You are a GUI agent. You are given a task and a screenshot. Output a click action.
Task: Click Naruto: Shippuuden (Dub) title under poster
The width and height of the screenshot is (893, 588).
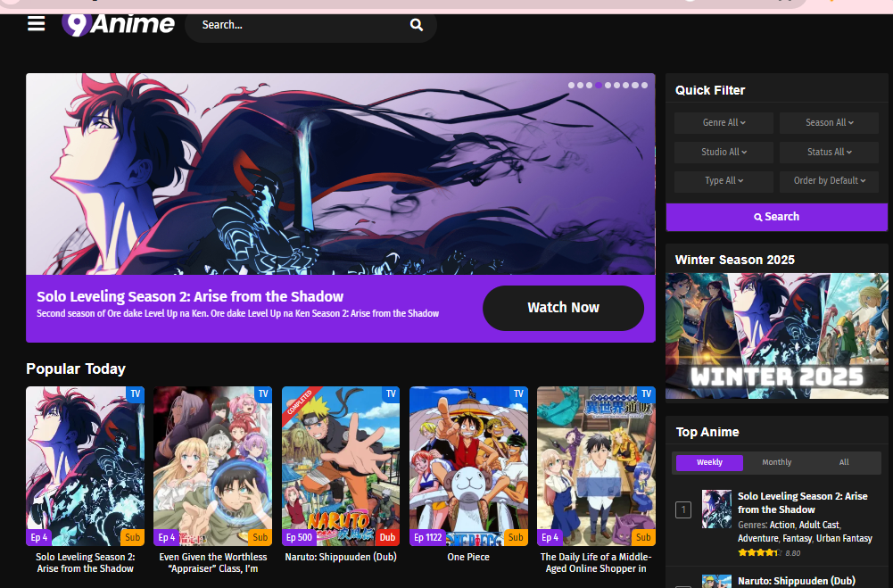[341, 558]
